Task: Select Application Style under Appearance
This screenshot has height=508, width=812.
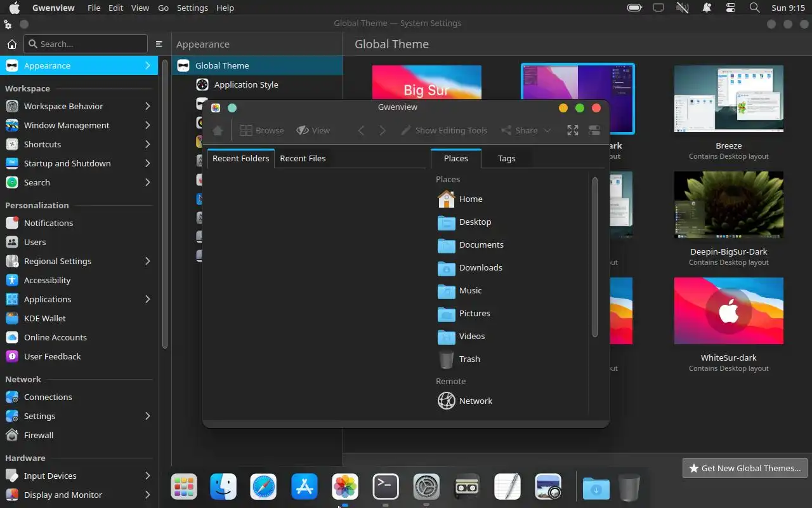Action: [257, 84]
